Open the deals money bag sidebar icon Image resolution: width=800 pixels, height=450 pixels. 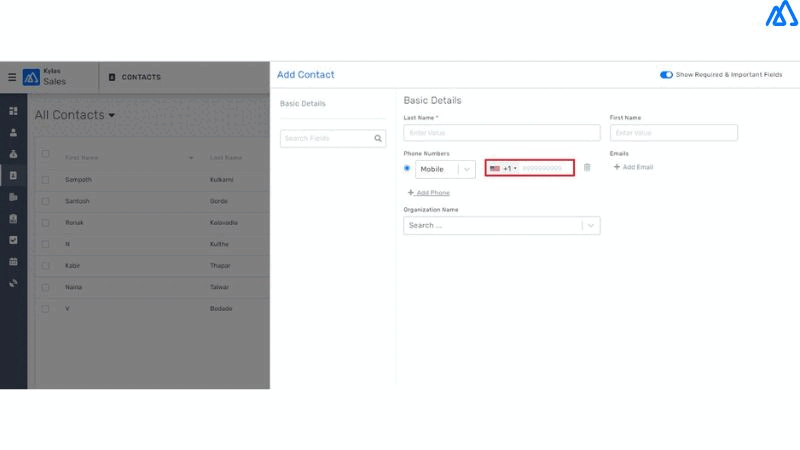(13, 154)
